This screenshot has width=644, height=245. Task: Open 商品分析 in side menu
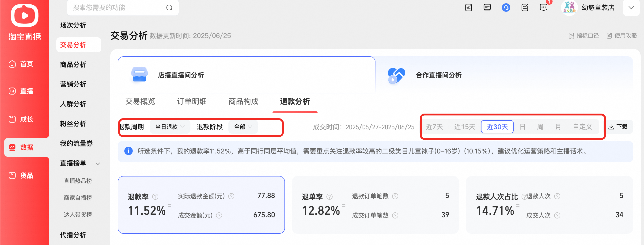tap(73, 65)
